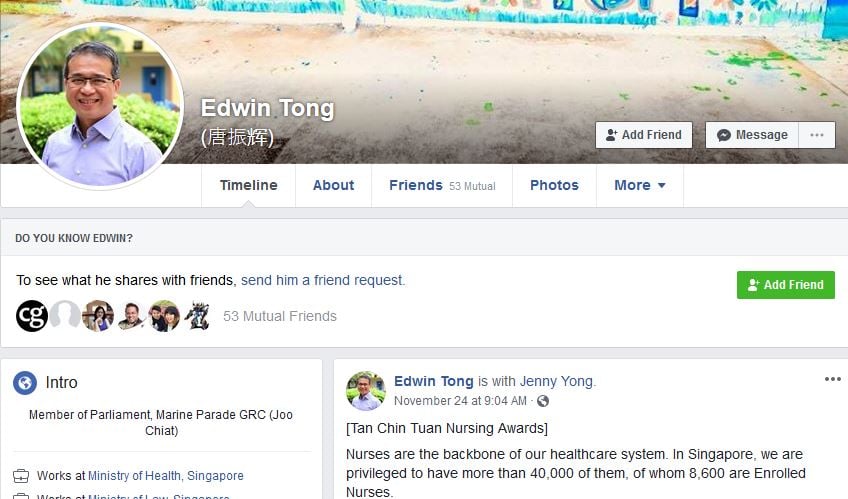Click the public audience globe on post

(543, 401)
